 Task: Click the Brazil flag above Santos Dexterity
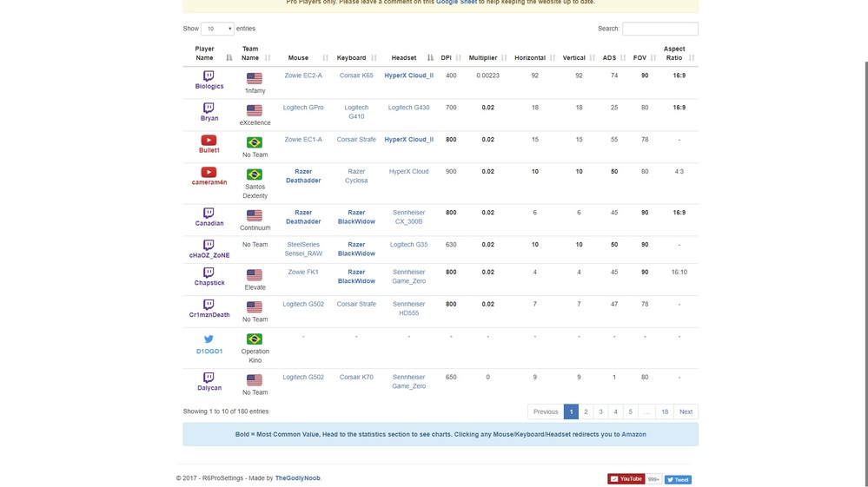tap(255, 174)
